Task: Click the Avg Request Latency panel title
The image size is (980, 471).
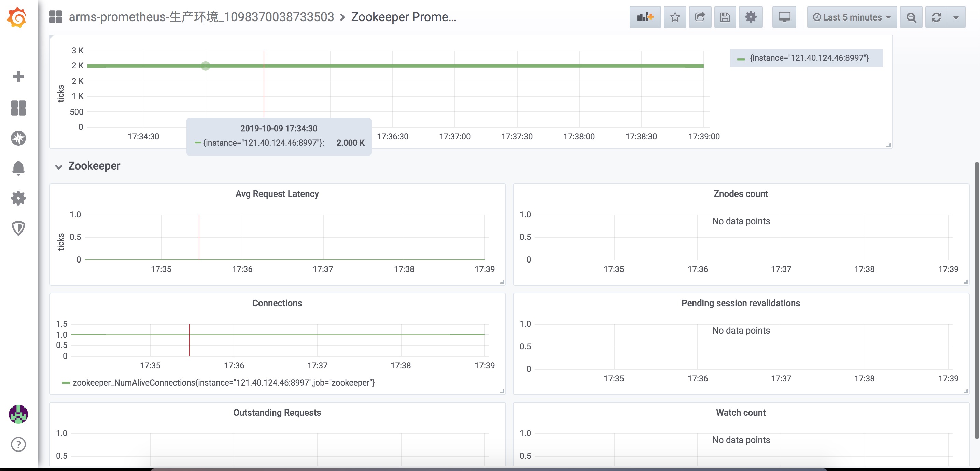Action: click(x=277, y=194)
